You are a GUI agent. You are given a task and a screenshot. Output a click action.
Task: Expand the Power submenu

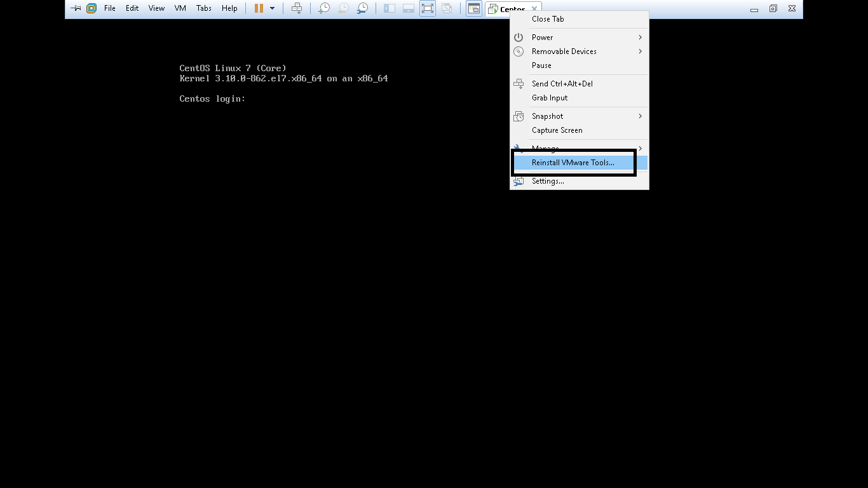[580, 37]
